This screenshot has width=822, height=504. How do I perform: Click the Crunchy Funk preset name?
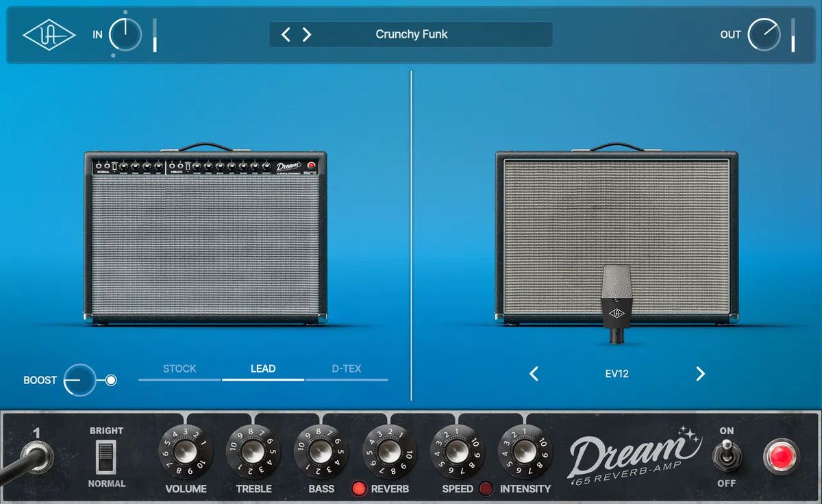pos(411,34)
